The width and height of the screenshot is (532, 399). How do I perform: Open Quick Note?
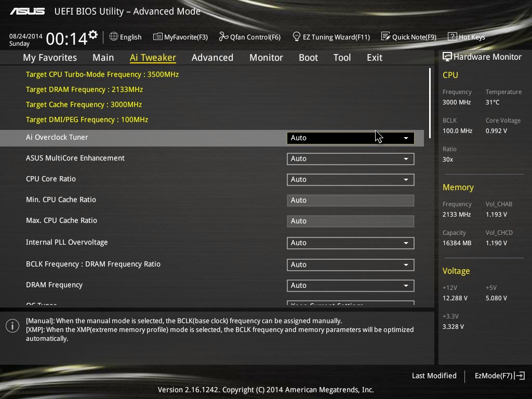409,36
